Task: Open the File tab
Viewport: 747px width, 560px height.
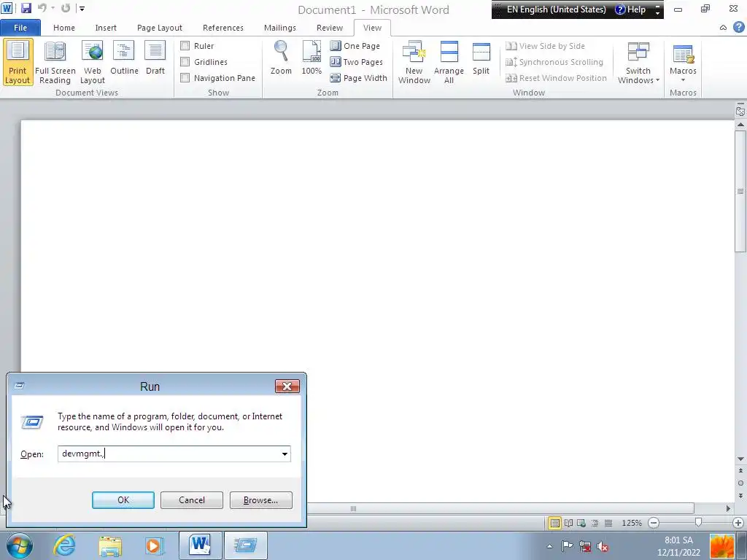Action: coord(20,28)
